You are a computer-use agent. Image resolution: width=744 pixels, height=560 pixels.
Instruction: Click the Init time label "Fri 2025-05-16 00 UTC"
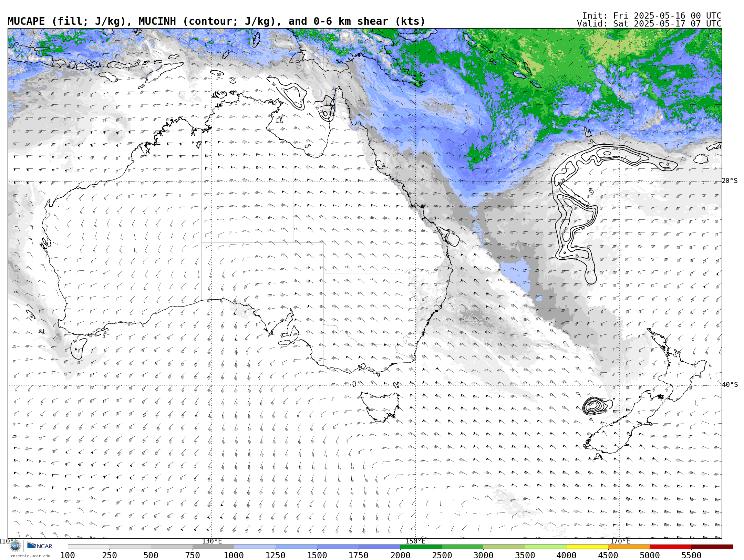pyautogui.click(x=667, y=16)
